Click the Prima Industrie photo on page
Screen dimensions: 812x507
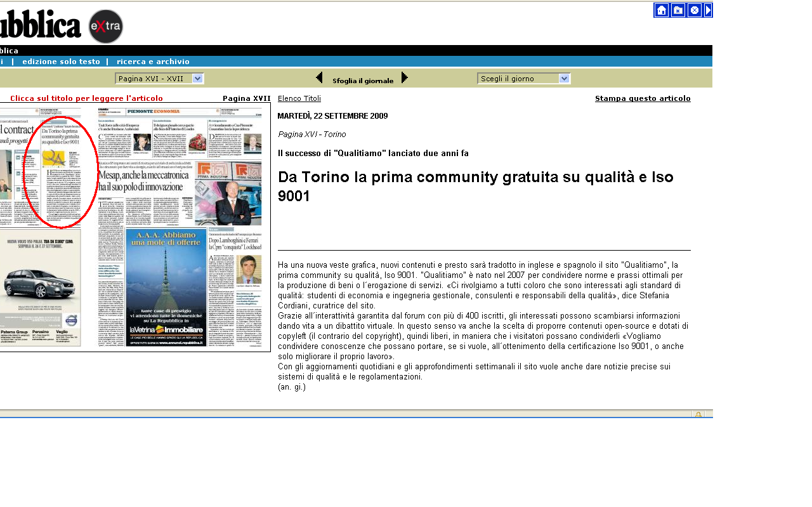228,194
